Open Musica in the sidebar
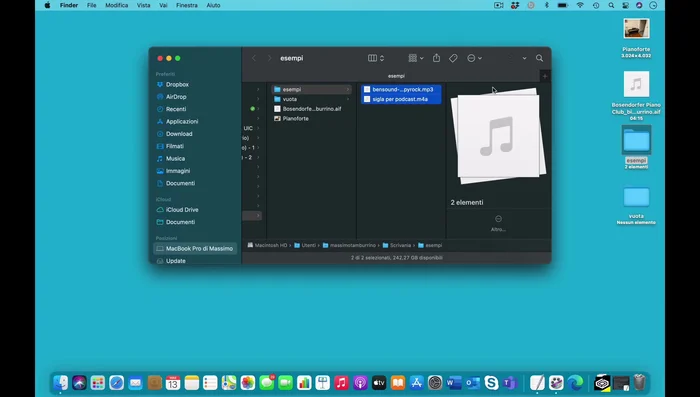Image resolution: width=700 pixels, height=397 pixels. [175, 159]
